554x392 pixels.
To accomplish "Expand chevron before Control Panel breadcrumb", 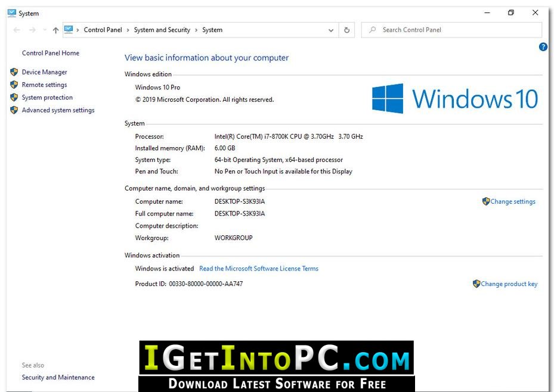I will pyautogui.click(x=78, y=30).
